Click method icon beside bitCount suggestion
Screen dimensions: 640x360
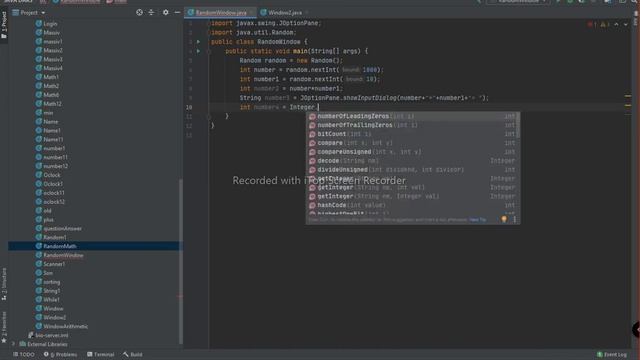(x=312, y=134)
